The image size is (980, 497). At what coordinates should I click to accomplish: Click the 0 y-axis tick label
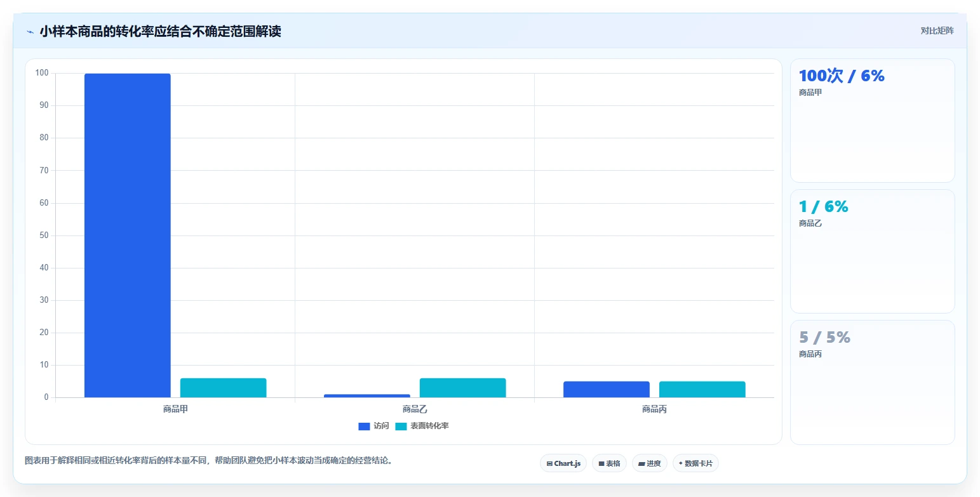coord(46,397)
